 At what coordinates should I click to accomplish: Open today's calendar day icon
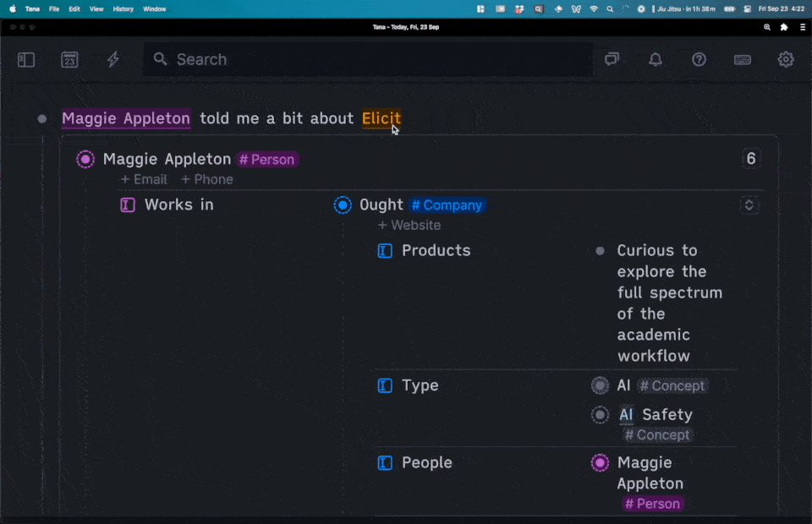coord(69,59)
